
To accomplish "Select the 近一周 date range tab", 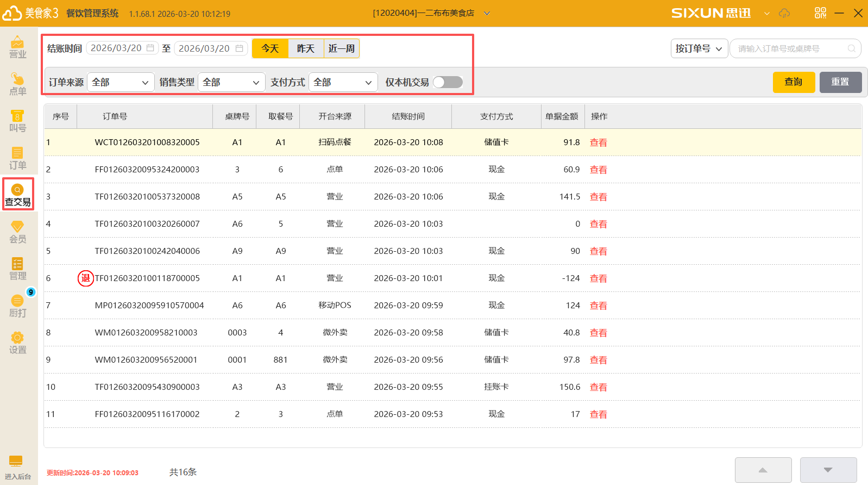I will coord(342,48).
